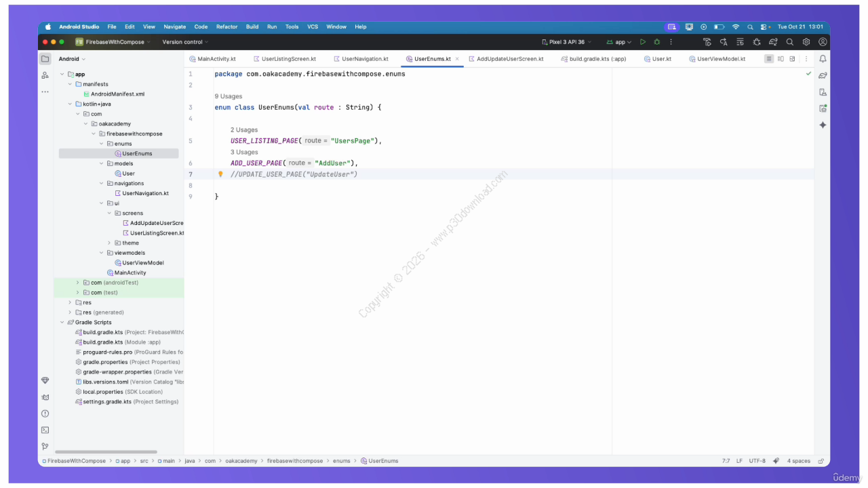
Task: Open the Pixel 3 API 36 device dropdown
Action: (x=567, y=42)
